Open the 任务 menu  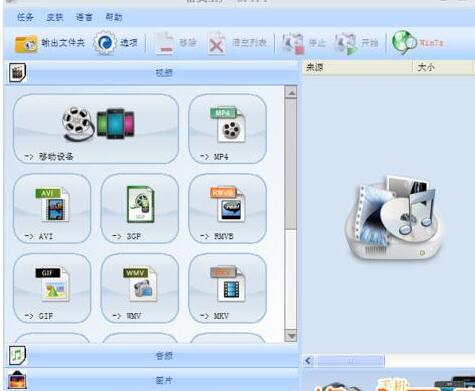pyautogui.click(x=25, y=17)
